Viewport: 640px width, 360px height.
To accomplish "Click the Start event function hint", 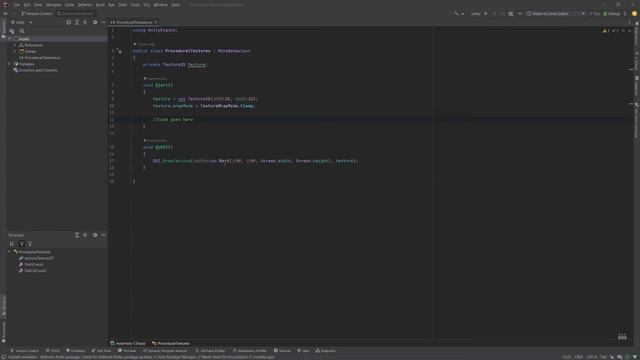I will pyautogui.click(x=155, y=78).
